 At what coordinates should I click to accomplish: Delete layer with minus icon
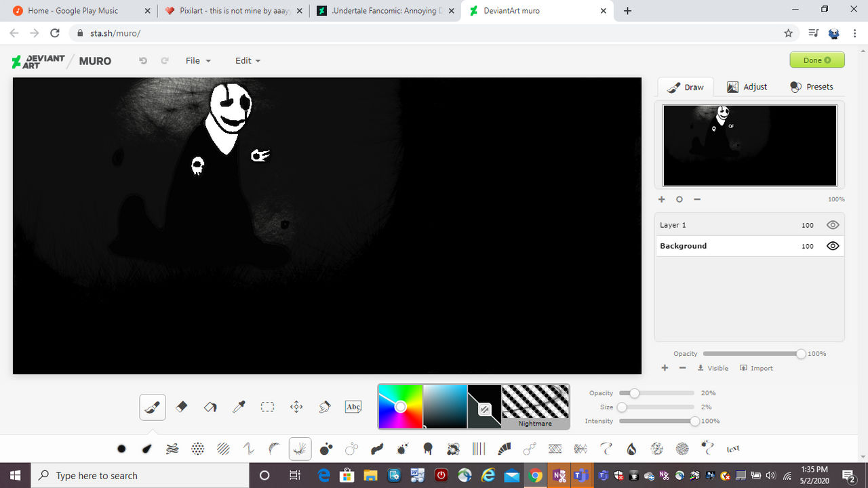click(682, 368)
